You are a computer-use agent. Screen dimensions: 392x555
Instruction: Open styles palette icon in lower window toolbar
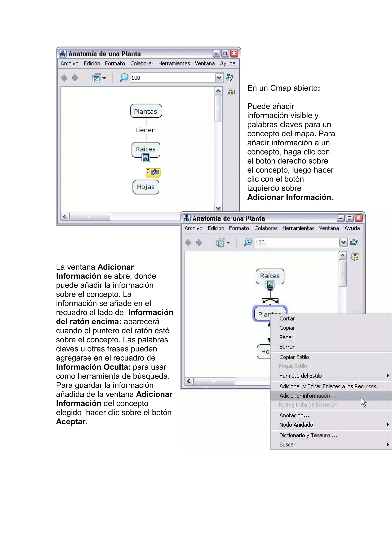354,242
